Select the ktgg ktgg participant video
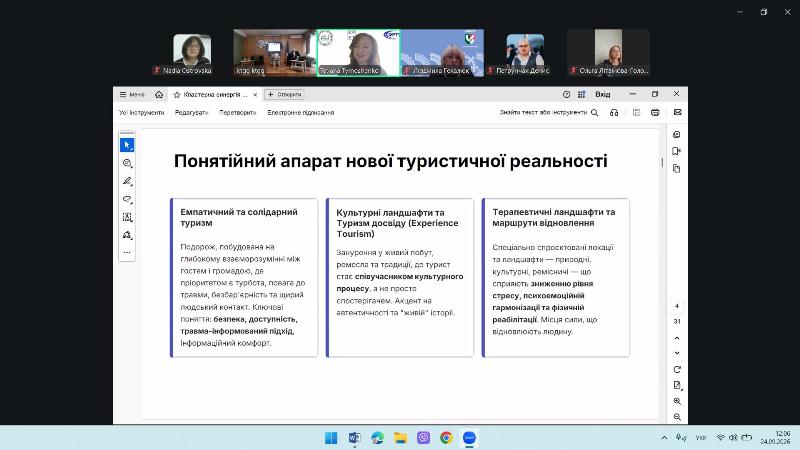Screen dimensions: 800x450 [x=274, y=53]
